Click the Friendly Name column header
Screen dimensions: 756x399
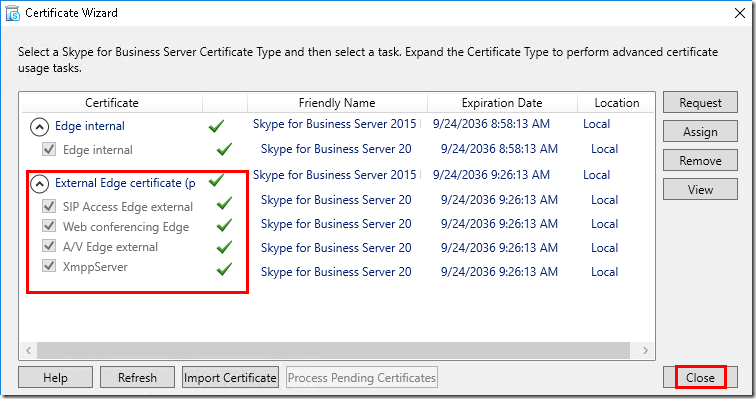tap(337, 103)
